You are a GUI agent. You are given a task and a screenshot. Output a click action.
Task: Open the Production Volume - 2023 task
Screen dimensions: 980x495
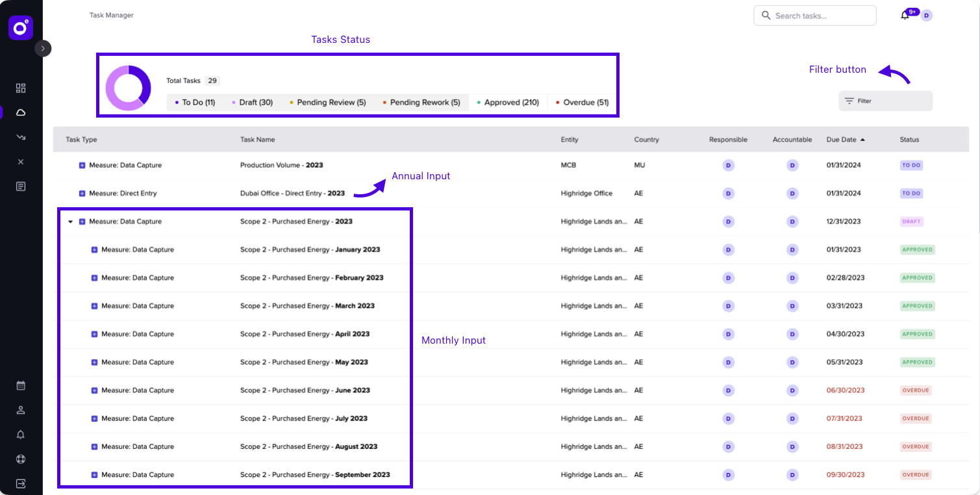coord(281,165)
